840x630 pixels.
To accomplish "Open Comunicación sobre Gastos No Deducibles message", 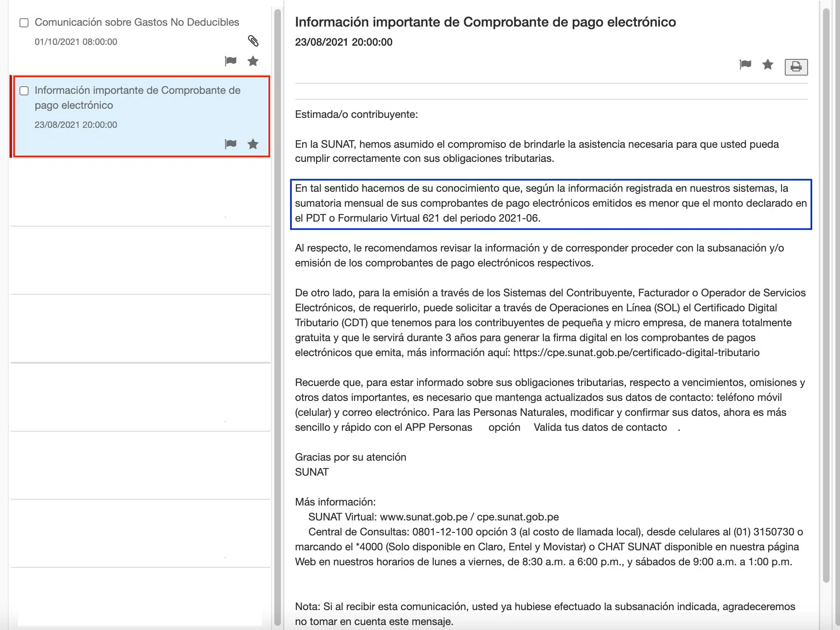I will [x=137, y=22].
